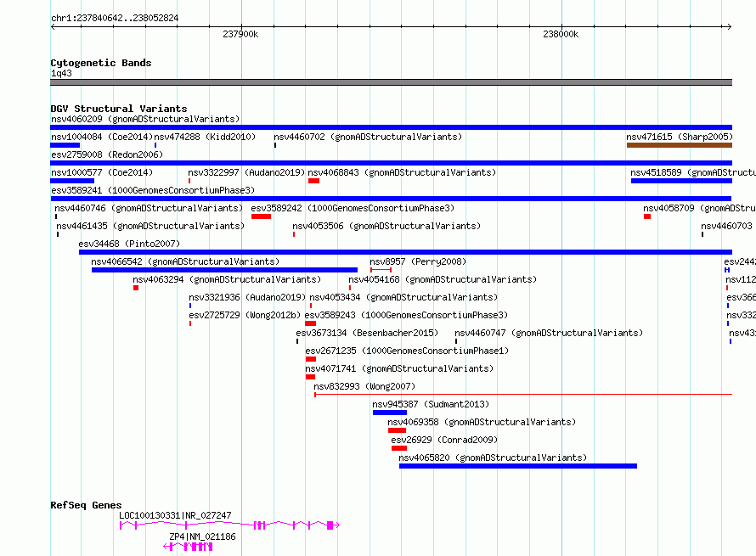Open the nsv8957 (Perry2008) variant
The height and width of the screenshot is (556, 756).
418,261
